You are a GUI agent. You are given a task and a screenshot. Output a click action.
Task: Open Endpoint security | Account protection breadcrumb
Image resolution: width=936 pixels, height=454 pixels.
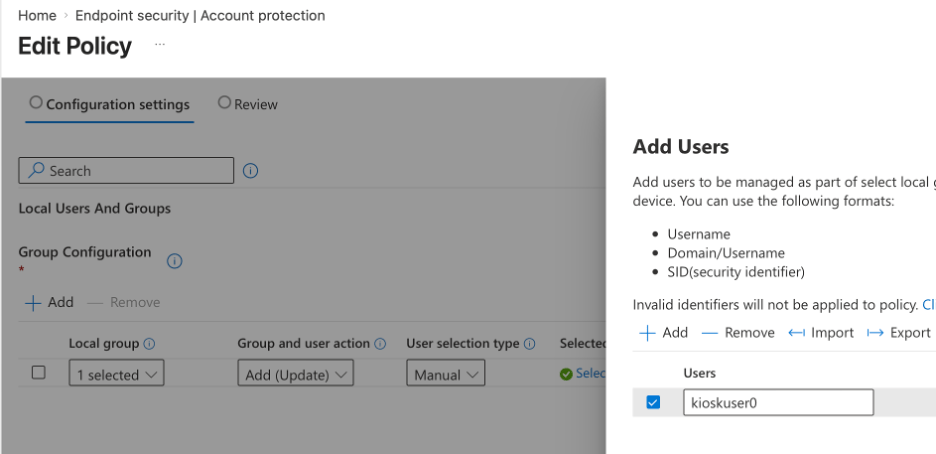[200, 16]
